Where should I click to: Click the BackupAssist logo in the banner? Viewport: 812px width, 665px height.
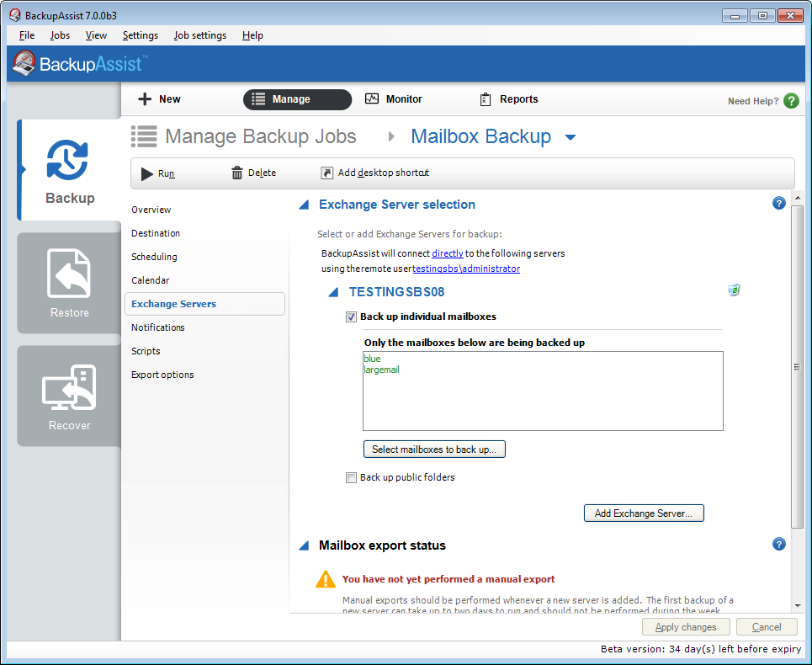[79, 63]
